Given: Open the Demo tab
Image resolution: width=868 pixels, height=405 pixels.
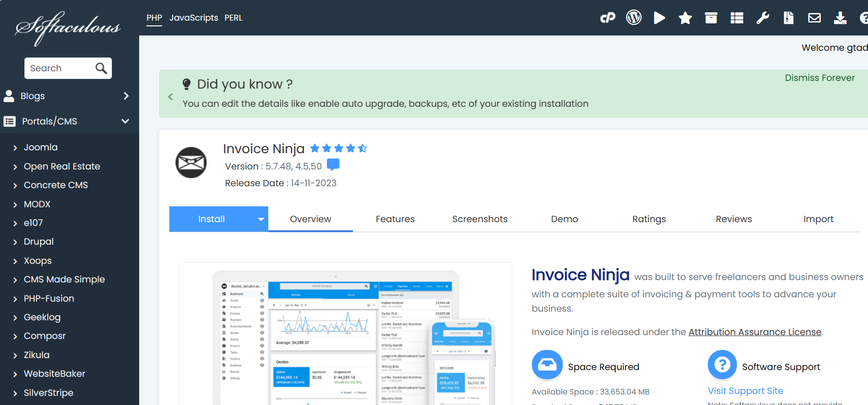Looking at the screenshot, I should (x=564, y=219).
